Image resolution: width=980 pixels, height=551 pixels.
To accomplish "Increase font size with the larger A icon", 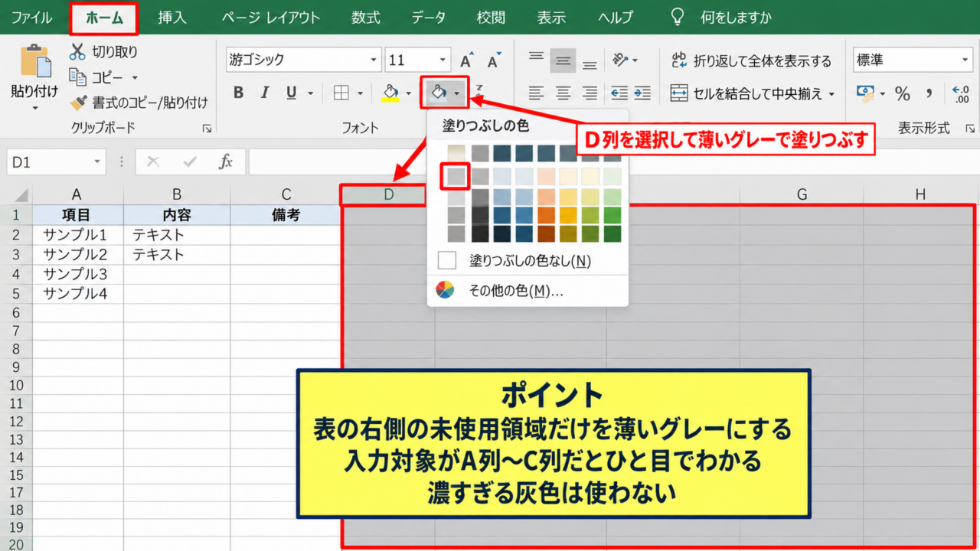I will pyautogui.click(x=465, y=61).
